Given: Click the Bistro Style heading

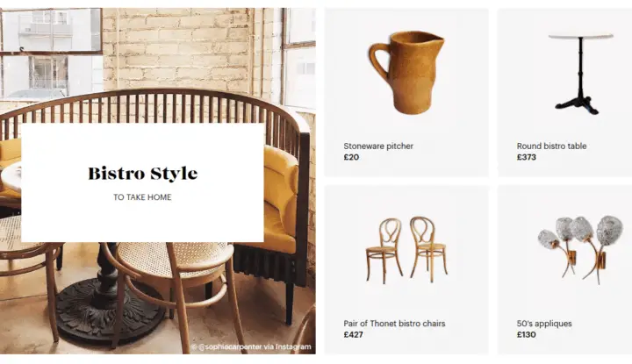Looking at the screenshot, I should pyautogui.click(x=143, y=174).
